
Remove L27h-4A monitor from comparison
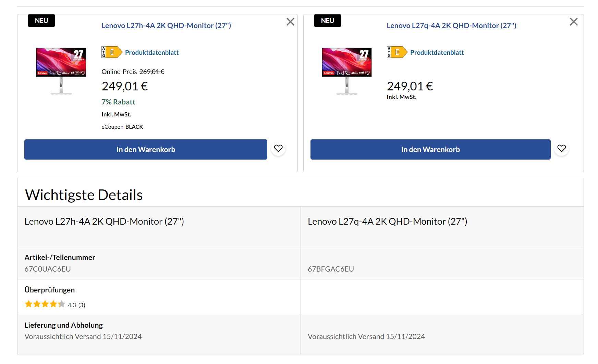[x=290, y=22]
